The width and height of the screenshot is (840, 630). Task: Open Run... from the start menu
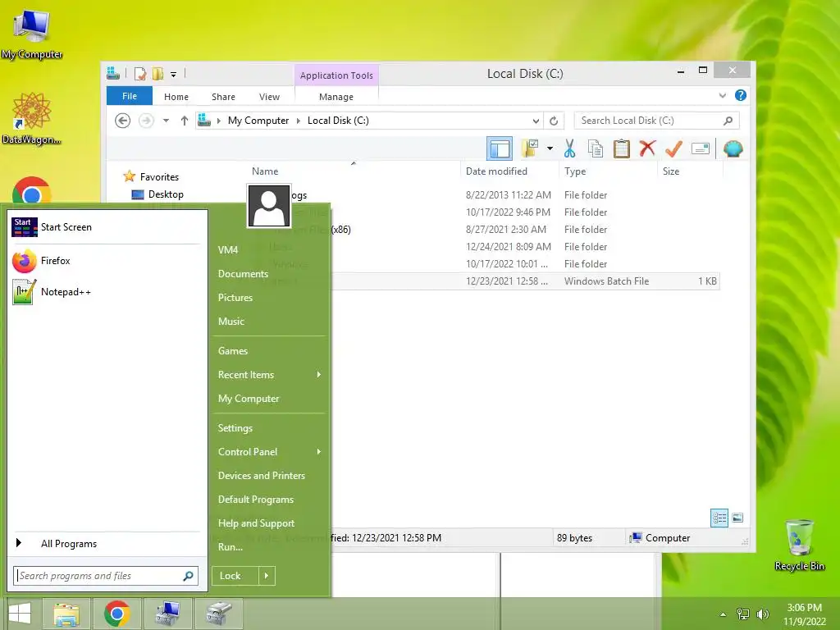click(x=231, y=547)
